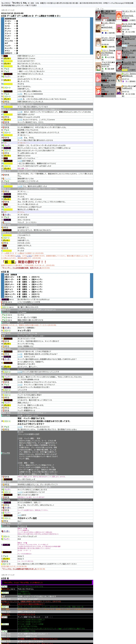Open チョコ player profile link

point(108,63)
